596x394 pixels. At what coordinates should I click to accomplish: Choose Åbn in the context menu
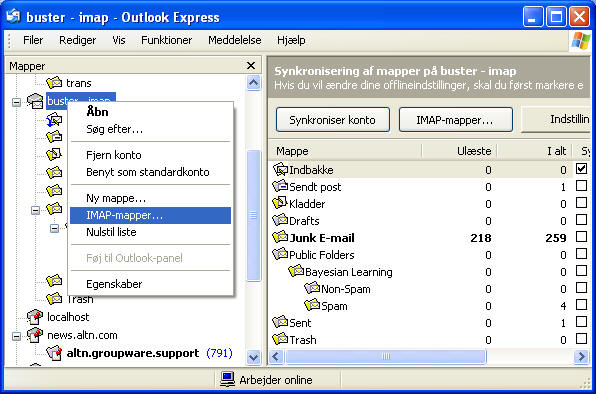[x=150, y=111]
